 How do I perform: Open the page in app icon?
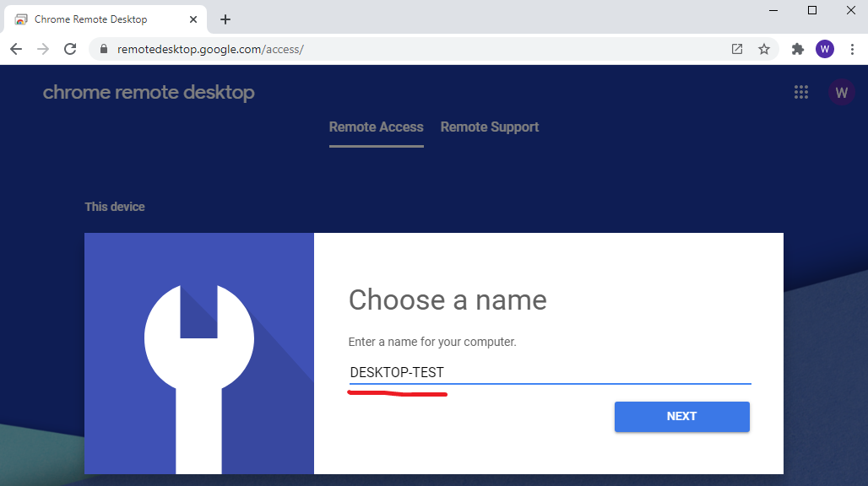[737, 49]
